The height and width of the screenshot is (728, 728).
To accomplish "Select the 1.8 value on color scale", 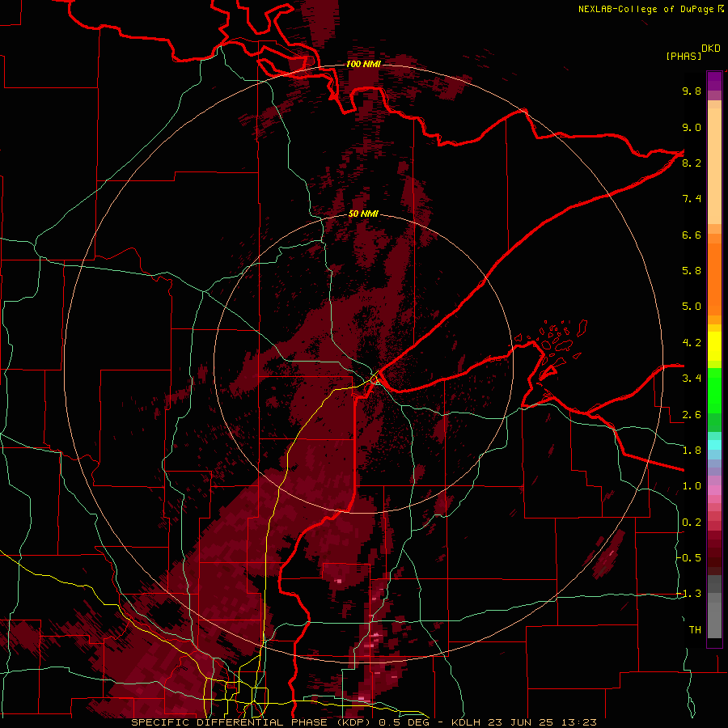I will coord(692,451).
